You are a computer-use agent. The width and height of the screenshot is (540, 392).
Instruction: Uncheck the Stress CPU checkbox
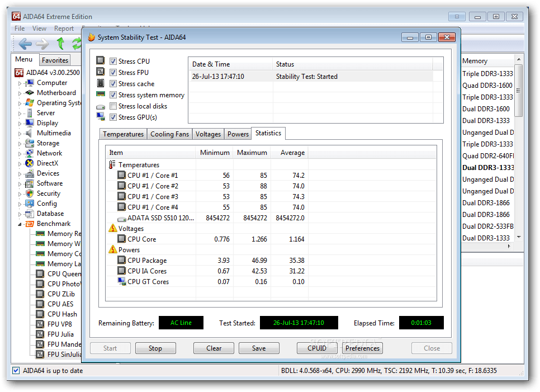[x=113, y=62]
